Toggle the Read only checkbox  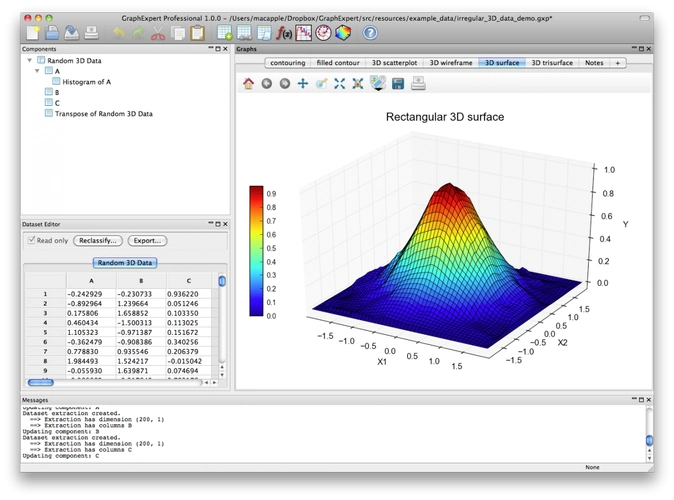click(32, 240)
